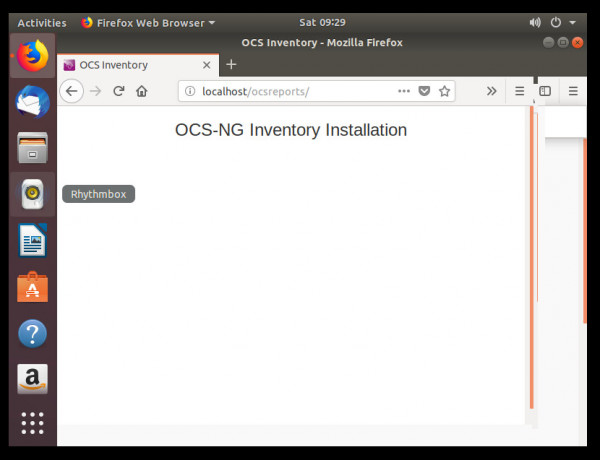Open LibreOffice Writer from dock
This screenshot has width=600, height=460.
pos(33,240)
